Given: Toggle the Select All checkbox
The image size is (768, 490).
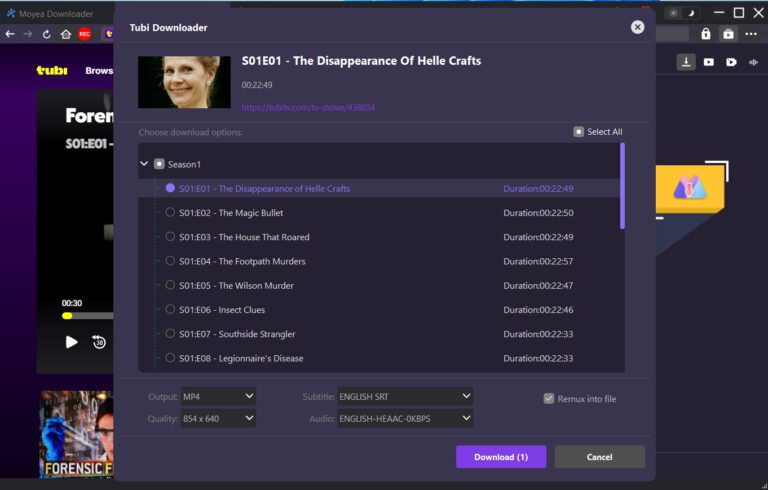Looking at the screenshot, I should [578, 132].
